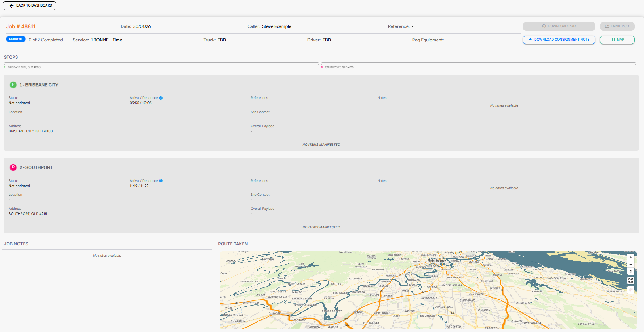Zoom out on the route map

click(x=631, y=264)
